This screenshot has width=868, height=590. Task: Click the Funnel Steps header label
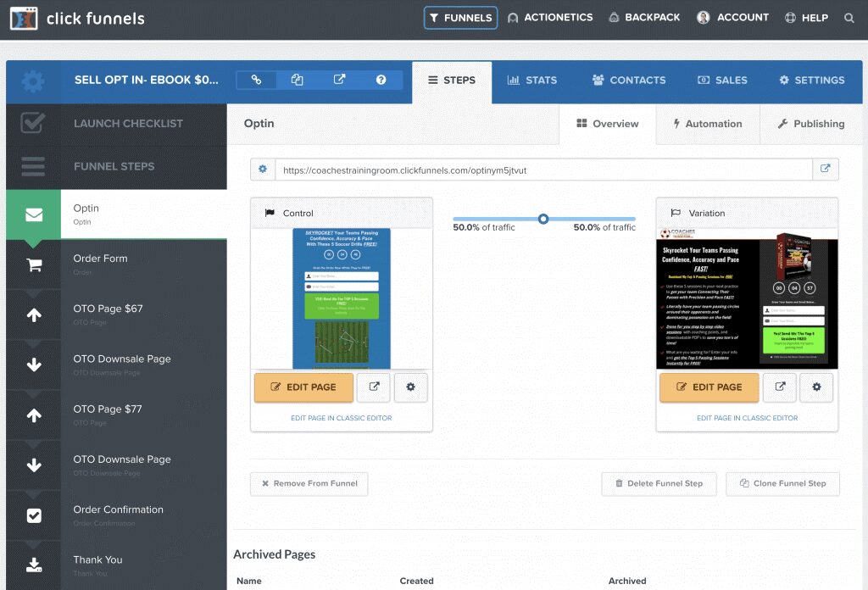(114, 166)
